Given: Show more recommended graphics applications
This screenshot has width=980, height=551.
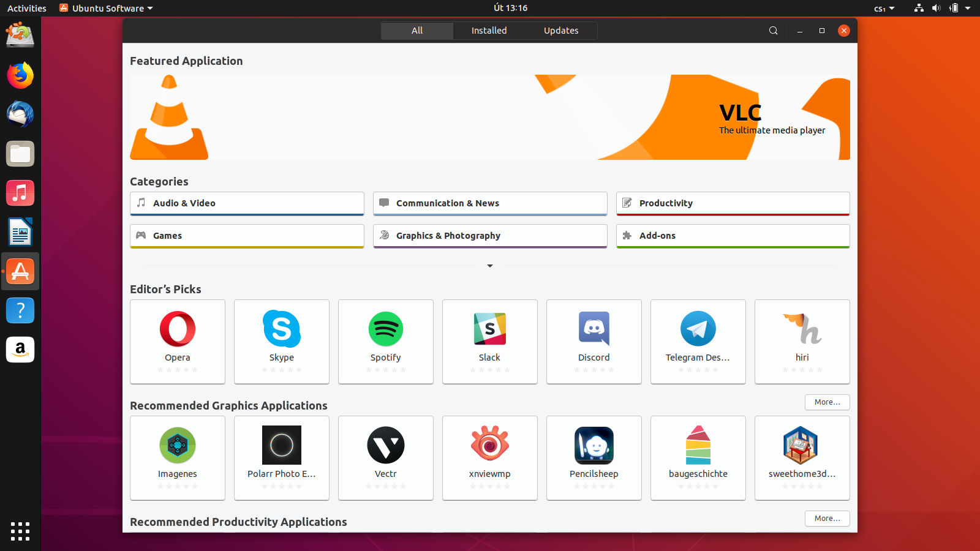Looking at the screenshot, I should click(x=827, y=402).
